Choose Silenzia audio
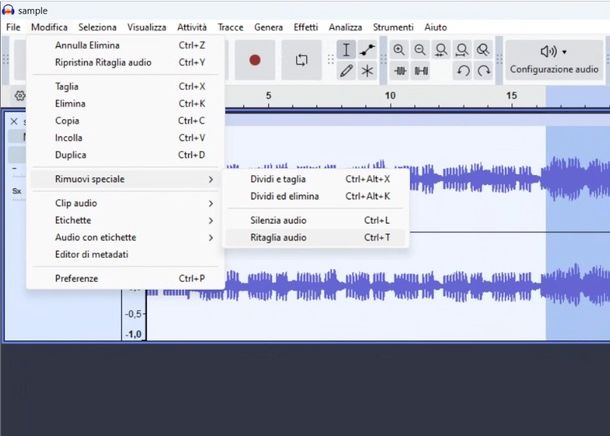 (x=316, y=220)
